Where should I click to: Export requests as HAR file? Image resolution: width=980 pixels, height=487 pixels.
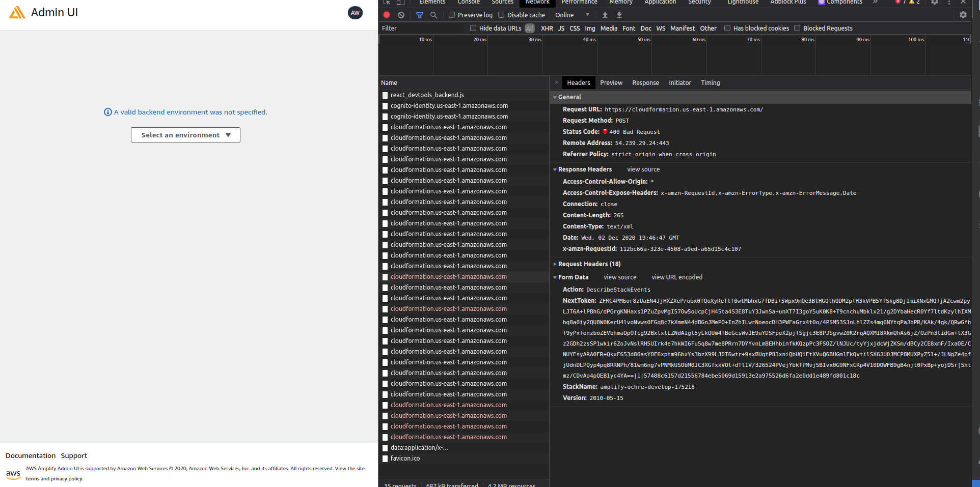pos(619,15)
